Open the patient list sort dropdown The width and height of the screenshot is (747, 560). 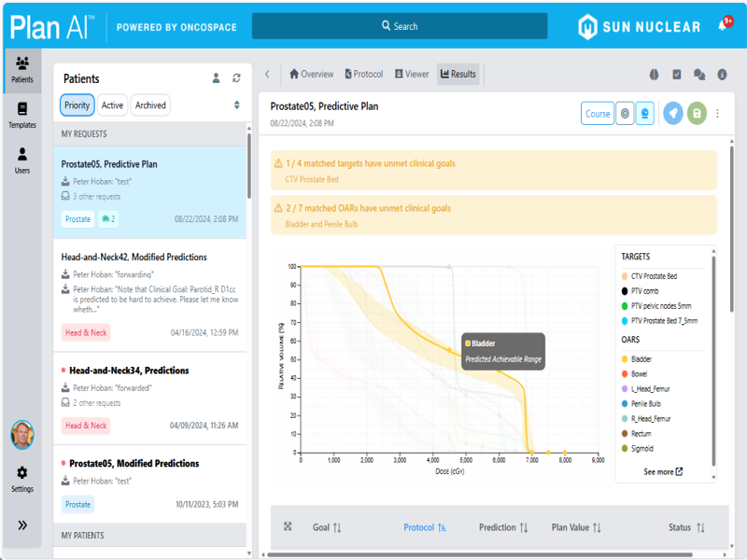point(237,105)
